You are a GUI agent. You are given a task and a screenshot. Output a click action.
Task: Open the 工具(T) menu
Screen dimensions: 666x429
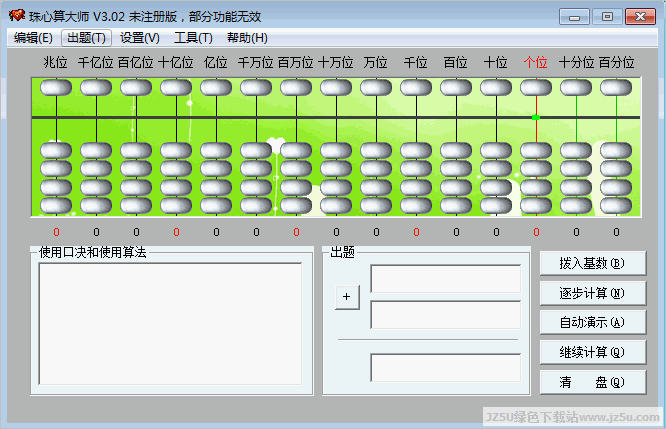tap(193, 38)
